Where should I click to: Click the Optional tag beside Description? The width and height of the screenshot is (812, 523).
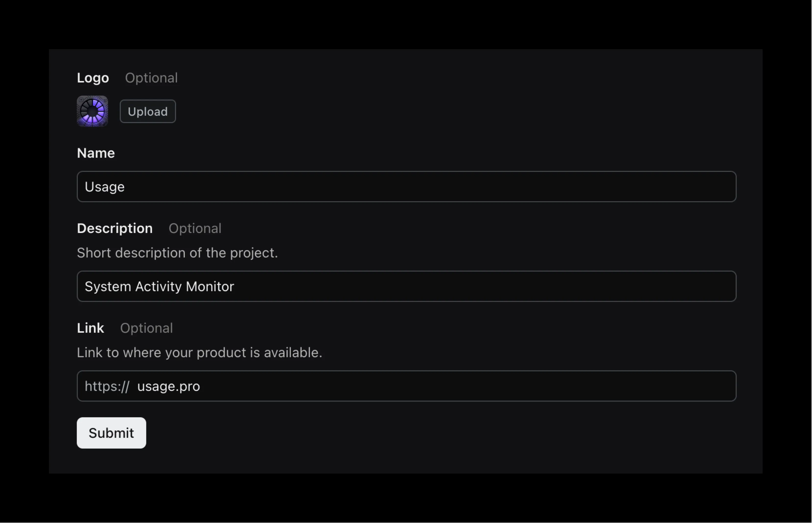click(x=195, y=228)
